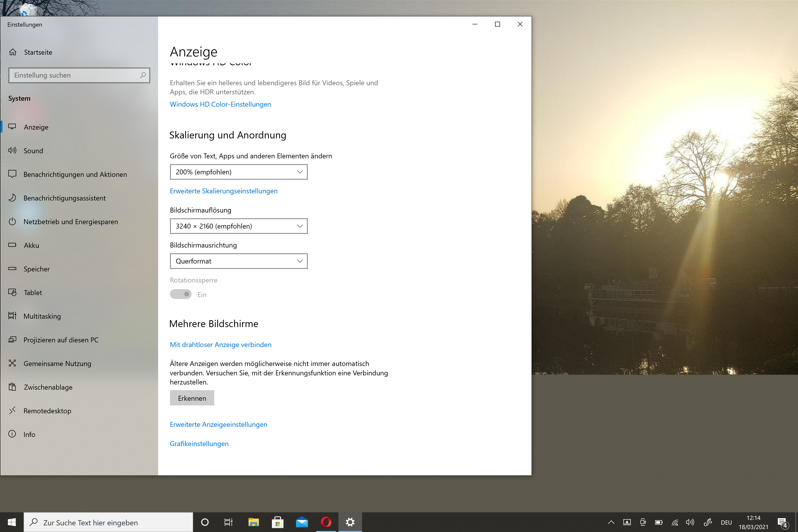The height and width of the screenshot is (532, 798).
Task: Click the volume icon in system tray
Action: click(690, 522)
